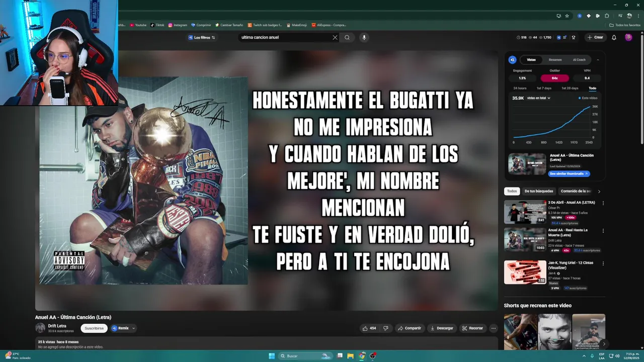This screenshot has width=644, height=362.
Task: Click Windows Start button
Action: coord(272,356)
